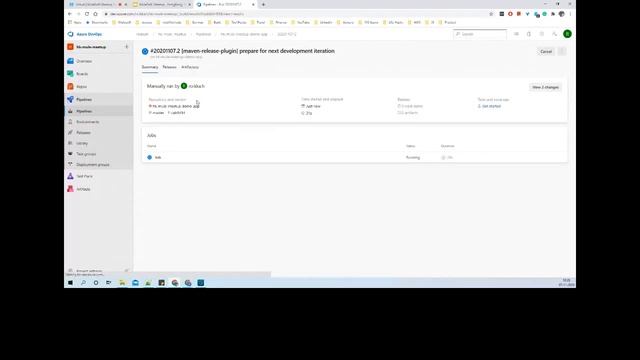Open Task View in taskbar
This screenshot has width=640, height=360.
[x=109, y=282]
